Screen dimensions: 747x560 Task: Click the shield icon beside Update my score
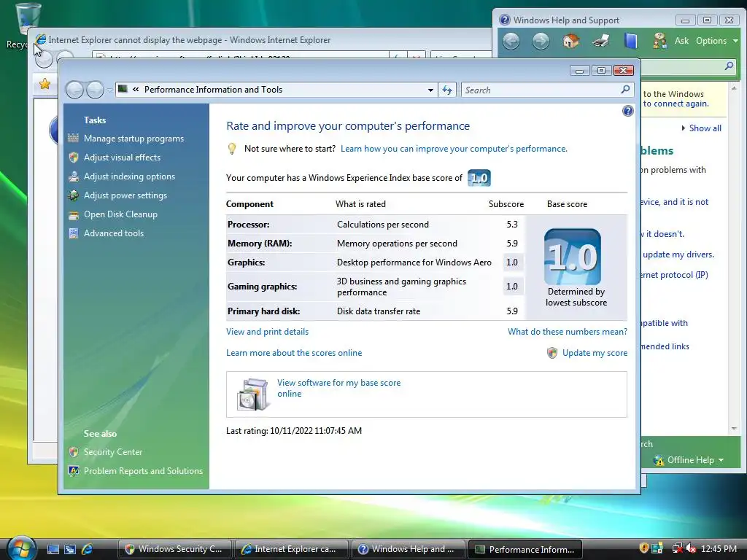coord(552,353)
